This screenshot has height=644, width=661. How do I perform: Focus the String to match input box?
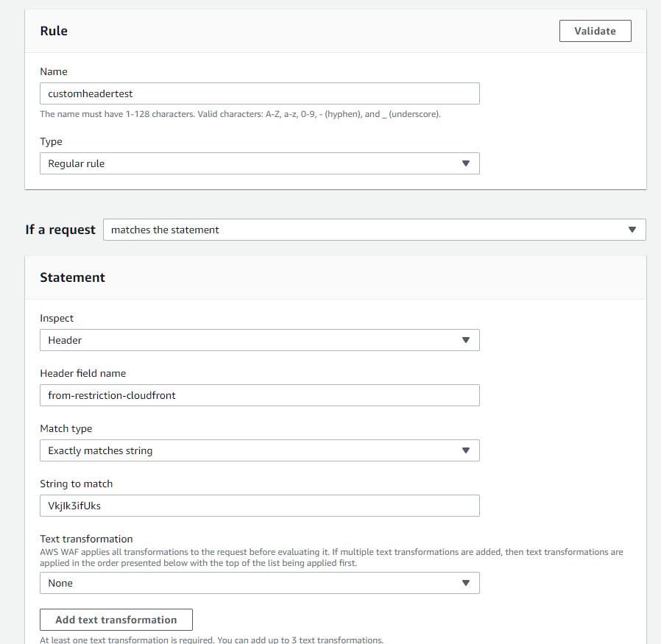(259, 506)
